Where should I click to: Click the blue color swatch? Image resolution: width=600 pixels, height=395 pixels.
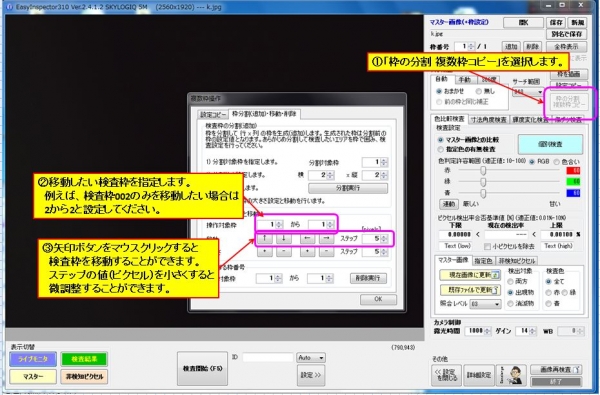pyautogui.click(x=573, y=193)
